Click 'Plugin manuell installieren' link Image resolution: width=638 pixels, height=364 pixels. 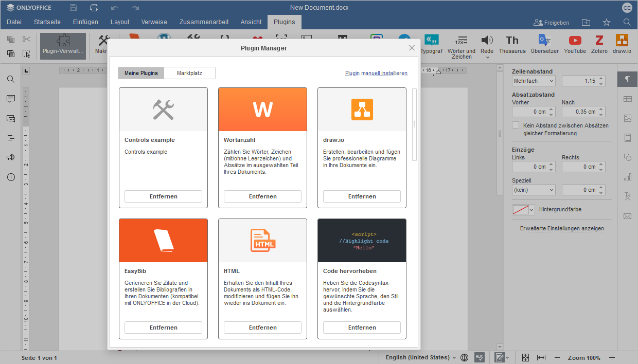coord(376,74)
